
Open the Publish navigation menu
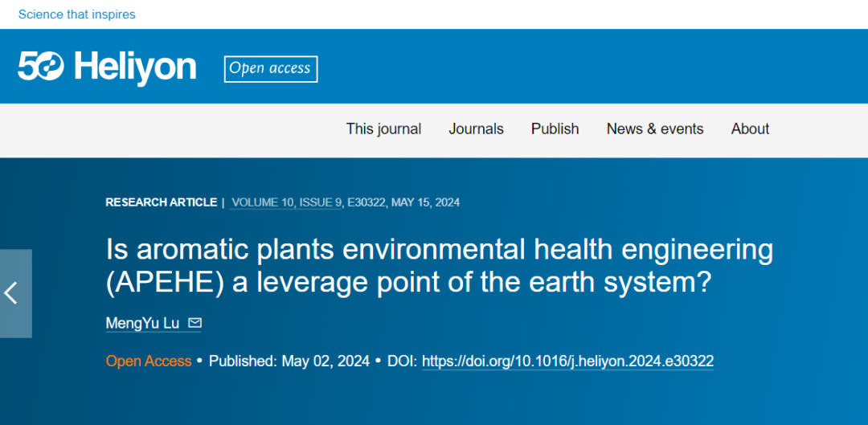click(555, 129)
